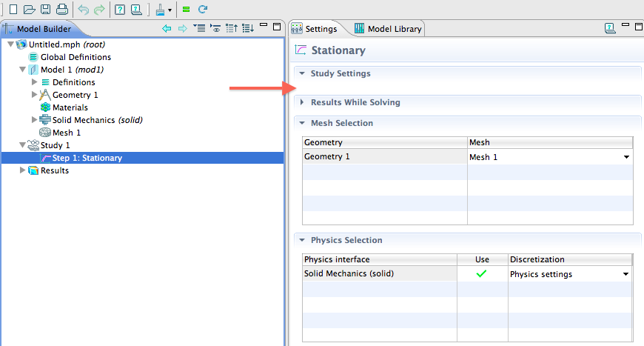Expand the Geometry 1 tree node
This screenshot has width=644, height=346.
pyautogui.click(x=35, y=95)
